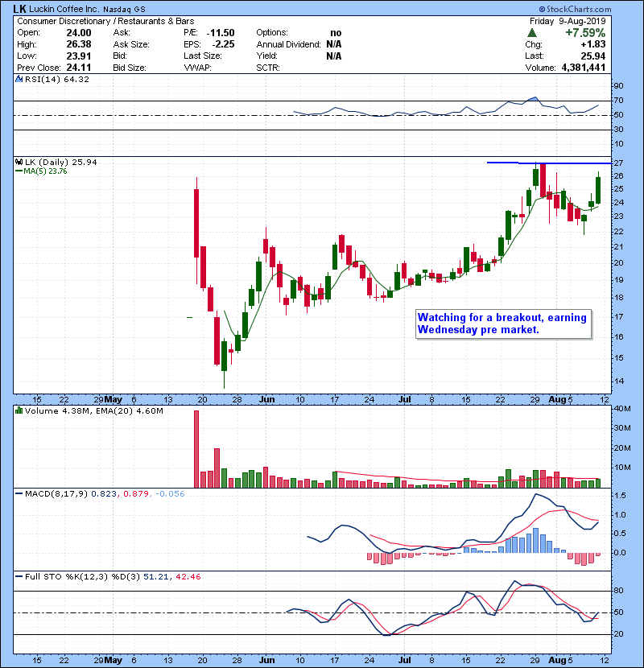This screenshot has height=668, width=644.
Task: Click the MACD line value 0.823
Action: click(x=104, y=493)
